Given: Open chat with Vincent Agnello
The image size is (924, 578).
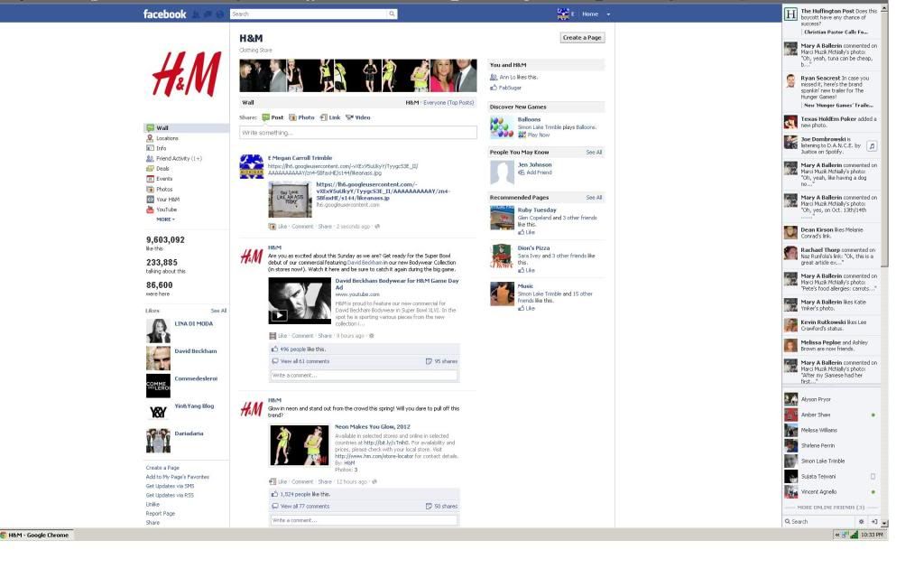Looking at the screenshot, I should pyautogui.click(x=831, y=491).
